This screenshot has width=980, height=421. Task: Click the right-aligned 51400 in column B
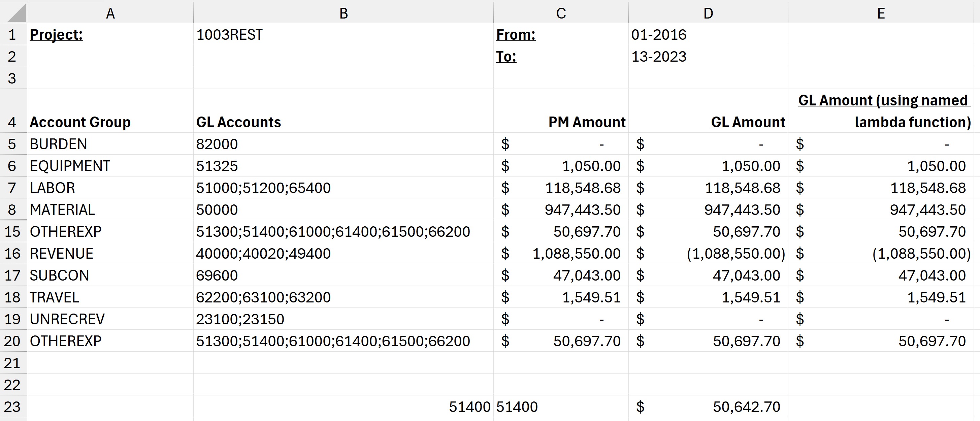click(344, 407)
